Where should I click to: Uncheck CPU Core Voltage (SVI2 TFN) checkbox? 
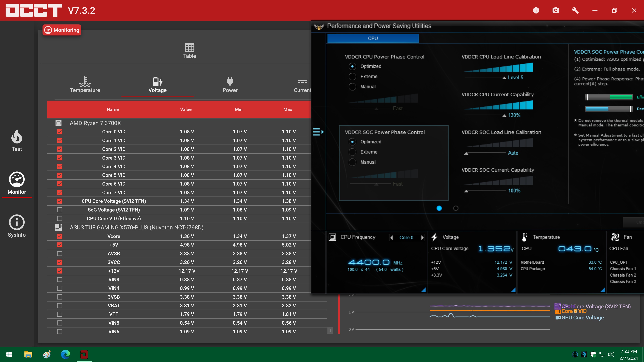click(x=60, y=201)
